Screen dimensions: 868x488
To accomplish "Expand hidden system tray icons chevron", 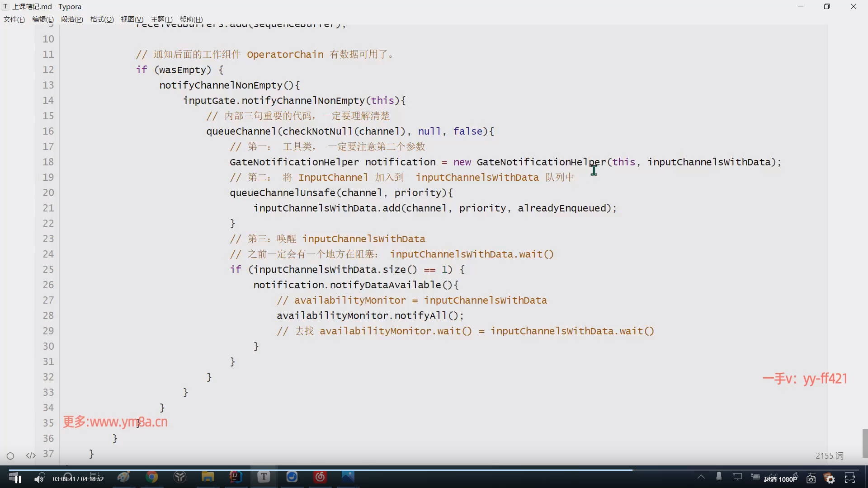I will pos(701,477).
